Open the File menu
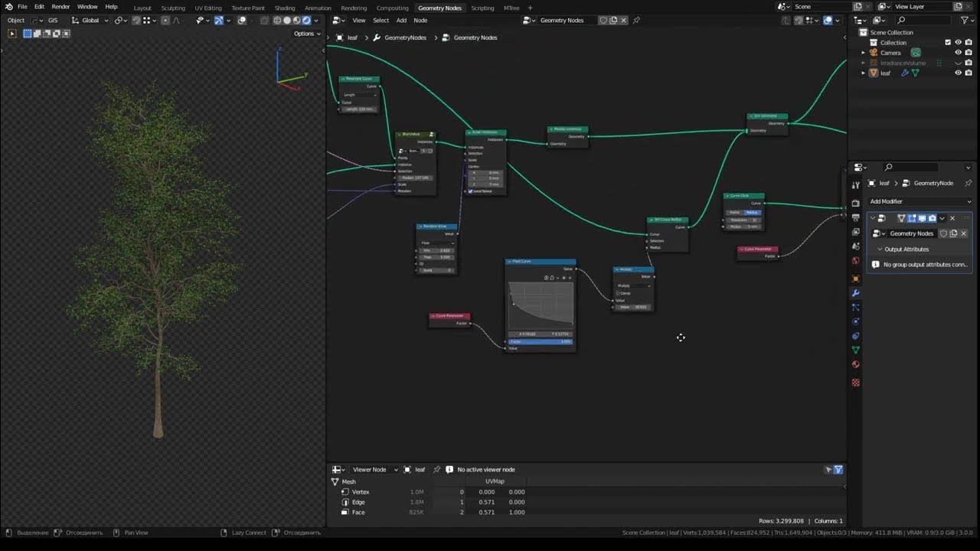Viewport: 980px width, 551px height. (22, 7)
